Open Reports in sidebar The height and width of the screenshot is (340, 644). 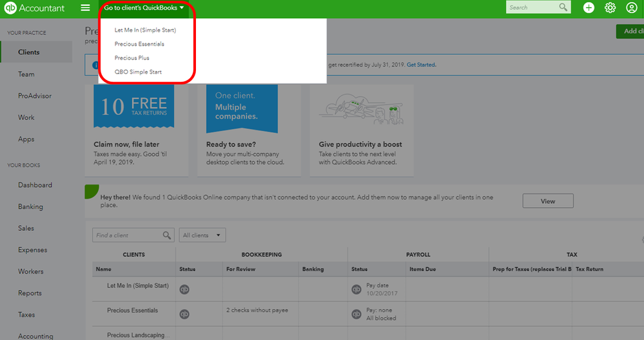(30, 293)
